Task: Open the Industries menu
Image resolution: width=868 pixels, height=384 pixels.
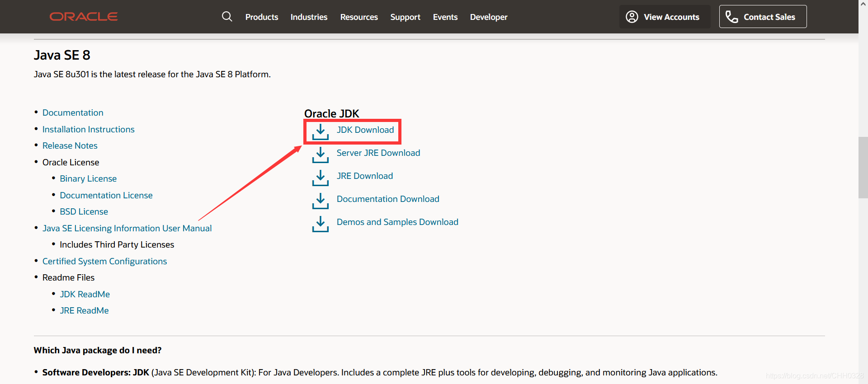Action: coord(309,17)
